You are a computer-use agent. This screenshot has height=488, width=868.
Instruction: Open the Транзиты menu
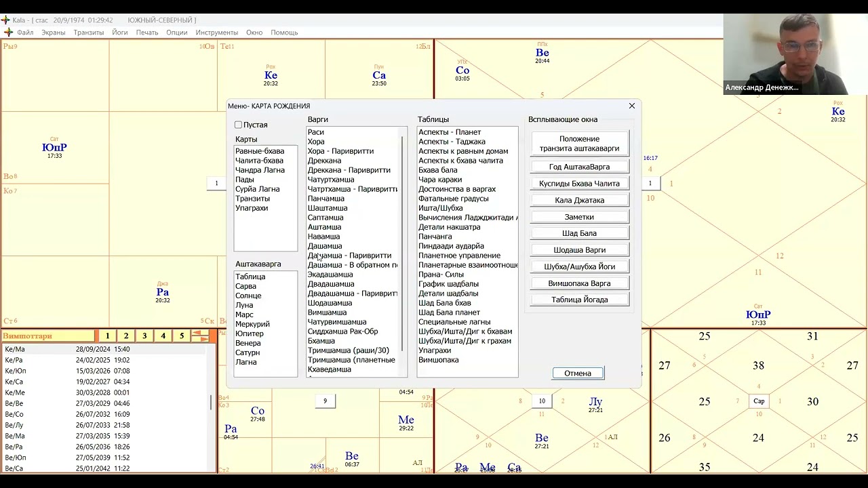[x=89, y=33]
